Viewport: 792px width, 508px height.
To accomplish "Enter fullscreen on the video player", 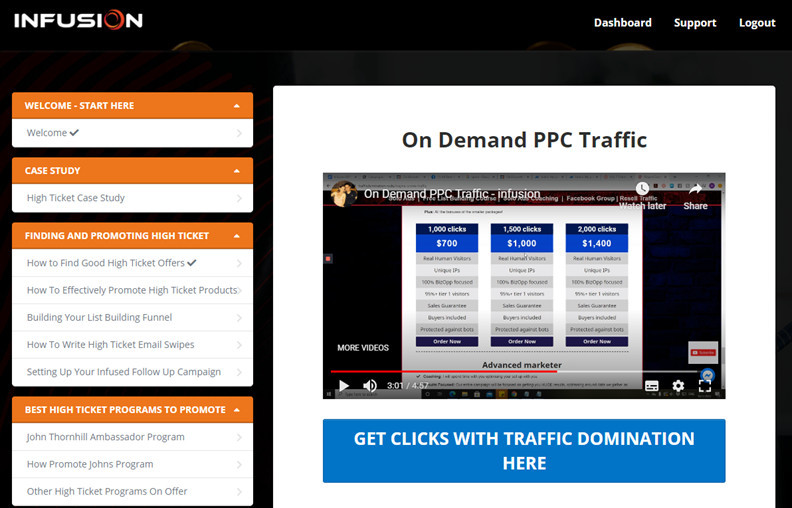I will [705, 386].
